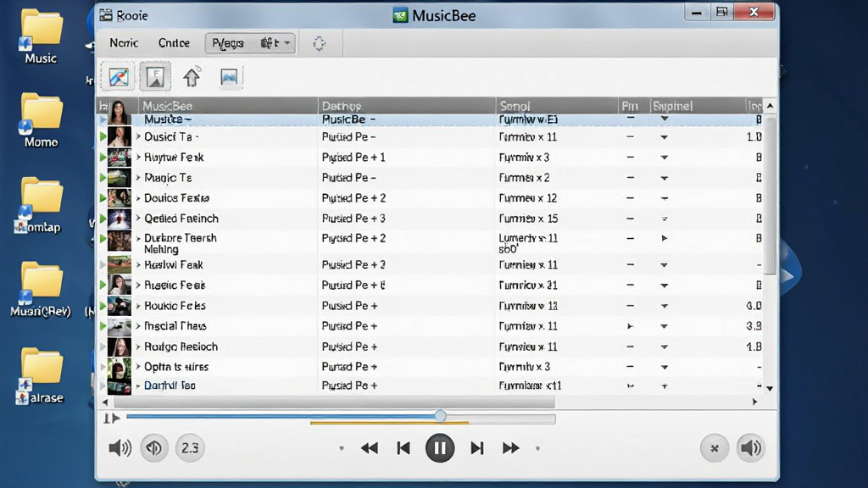Click the horizontal scrollbar right arrow
868x488 pixels.
coord(754,402)
